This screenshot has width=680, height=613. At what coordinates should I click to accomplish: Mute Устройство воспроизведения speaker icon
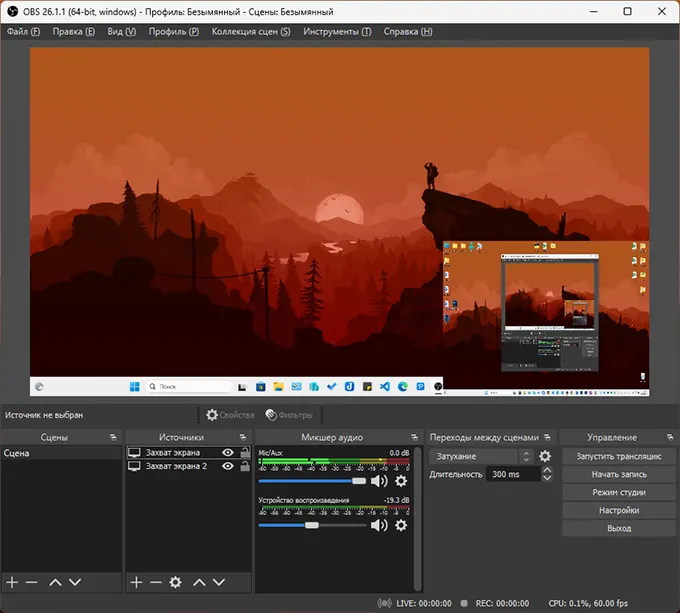pyautogui.click(x=379, y=525)
